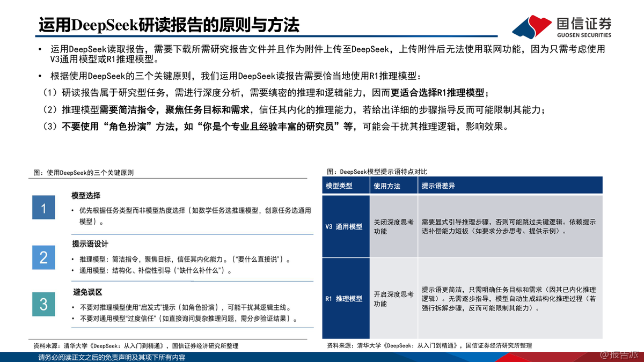
Task: Click the 避免误区 heading
Action: [x=86, y=292]
